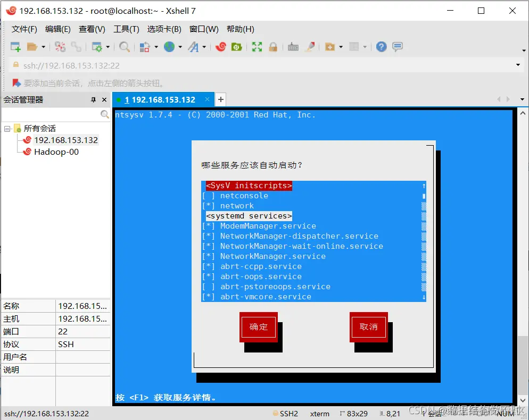The height and width of the screenshot is (420, 529).
Task: Click the blue Help question mark icon
Action: [x=382, y=47]
